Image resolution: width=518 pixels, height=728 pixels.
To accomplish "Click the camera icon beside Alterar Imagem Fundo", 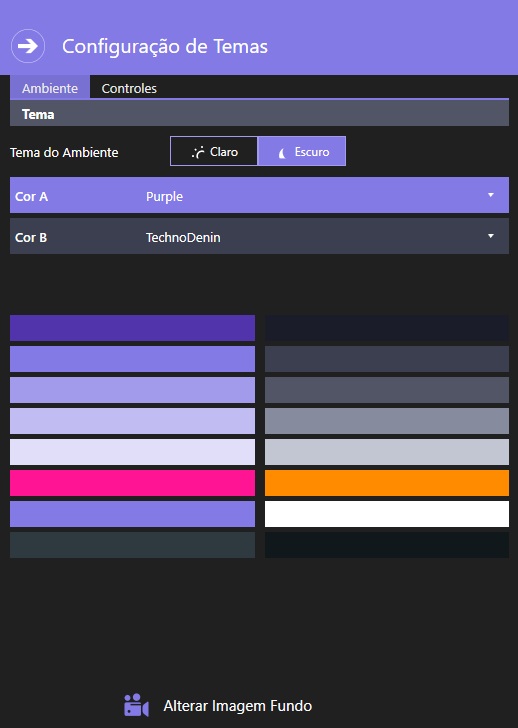I will (136, 705).
